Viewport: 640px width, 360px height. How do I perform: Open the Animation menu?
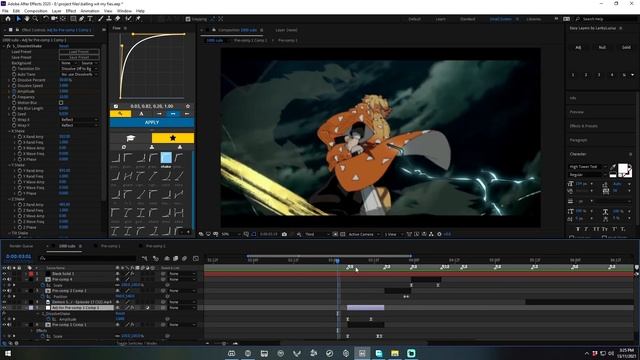pyautogui.click(x=90, y=11)
